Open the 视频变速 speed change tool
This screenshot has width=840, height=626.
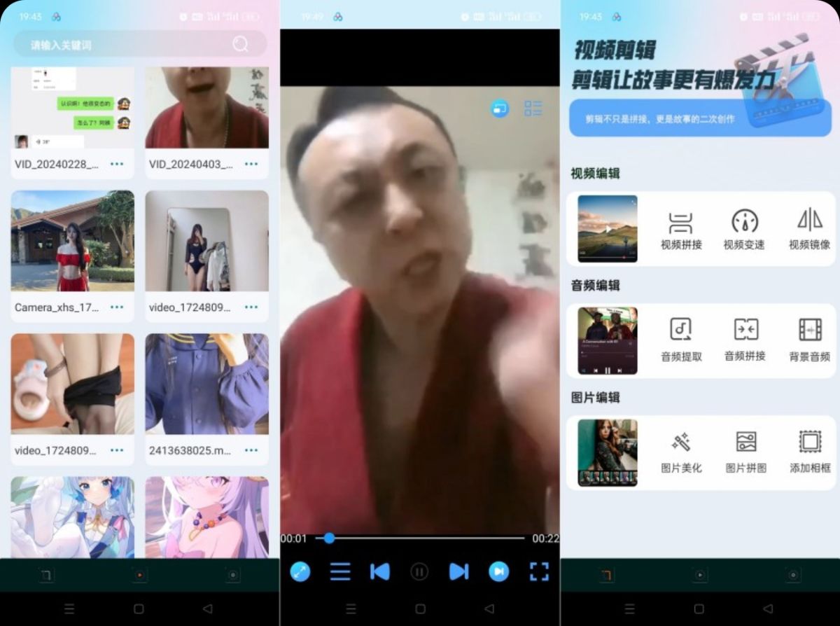point(744,230)
